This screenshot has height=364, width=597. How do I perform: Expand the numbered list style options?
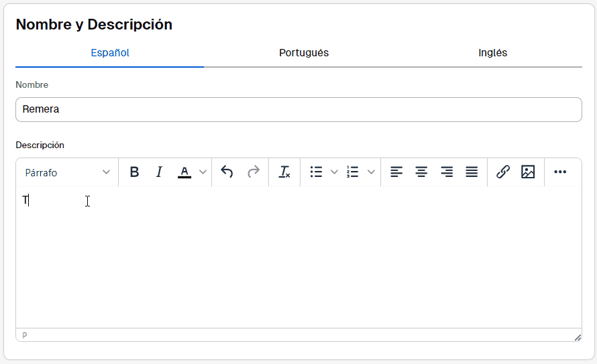tap(371, 172)
